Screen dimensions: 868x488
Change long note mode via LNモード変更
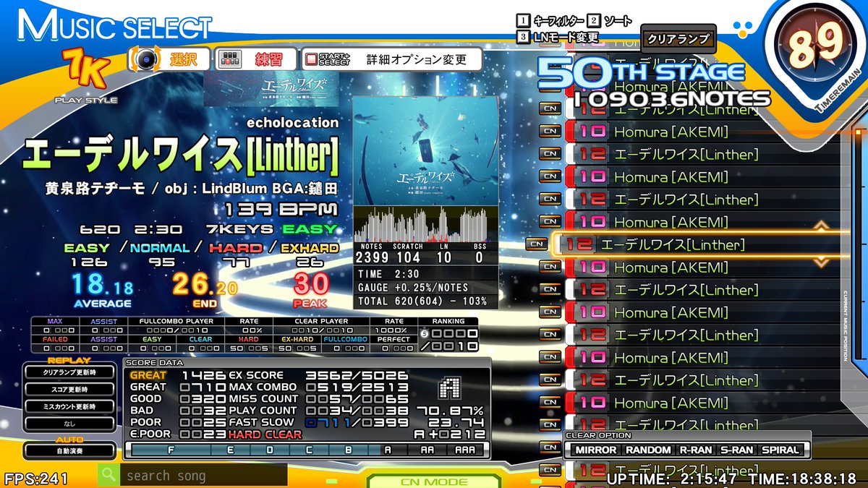pos(565,37)
